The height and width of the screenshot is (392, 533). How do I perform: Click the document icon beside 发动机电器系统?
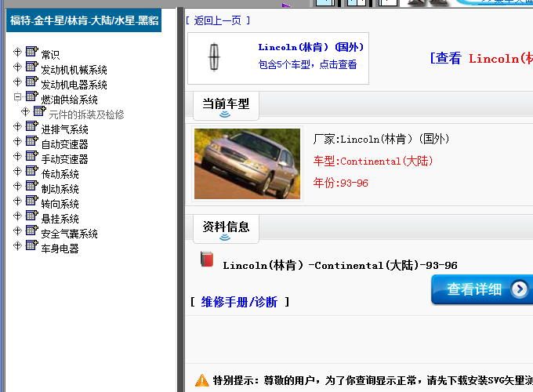[32, 82]
